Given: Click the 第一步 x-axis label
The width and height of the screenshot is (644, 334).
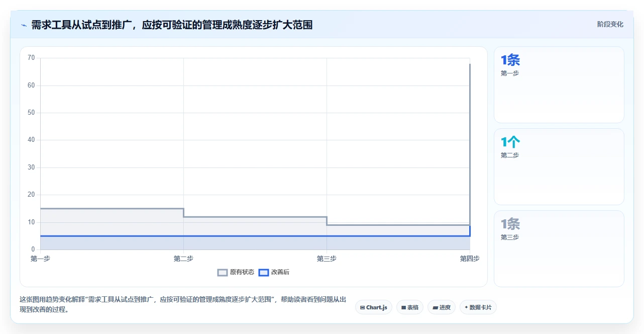Looking at the screenshot, I should [40, 259].
